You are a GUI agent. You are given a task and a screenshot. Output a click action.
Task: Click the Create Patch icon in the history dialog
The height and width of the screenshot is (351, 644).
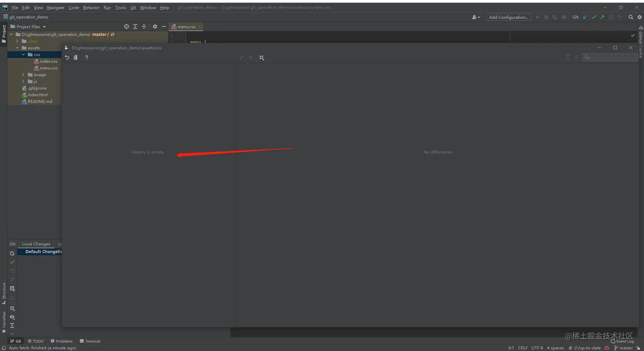(x=75, y=57)
